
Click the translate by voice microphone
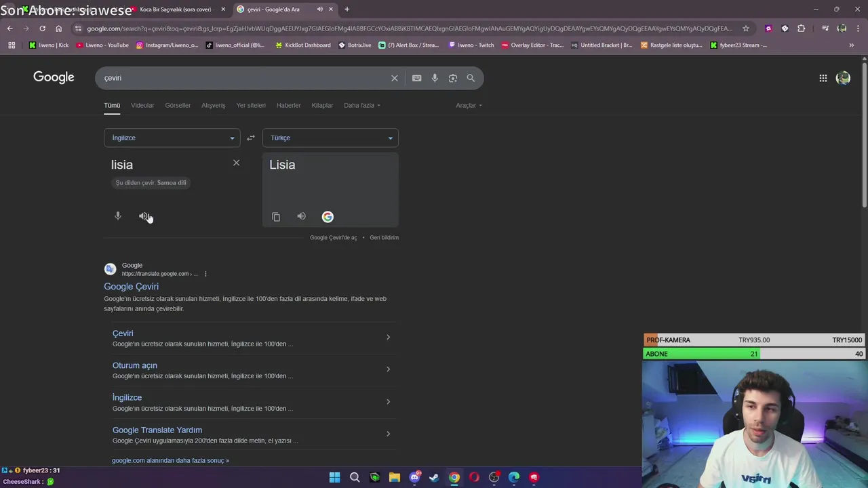(x=118, y=216)
